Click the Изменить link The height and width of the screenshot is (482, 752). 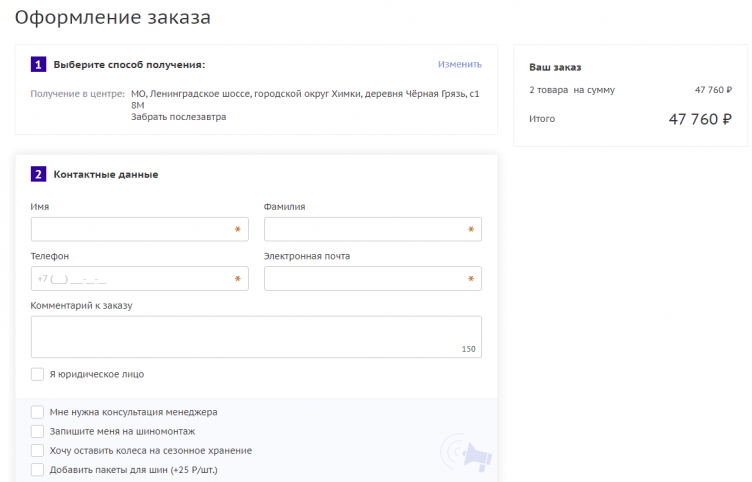point(459,64)
